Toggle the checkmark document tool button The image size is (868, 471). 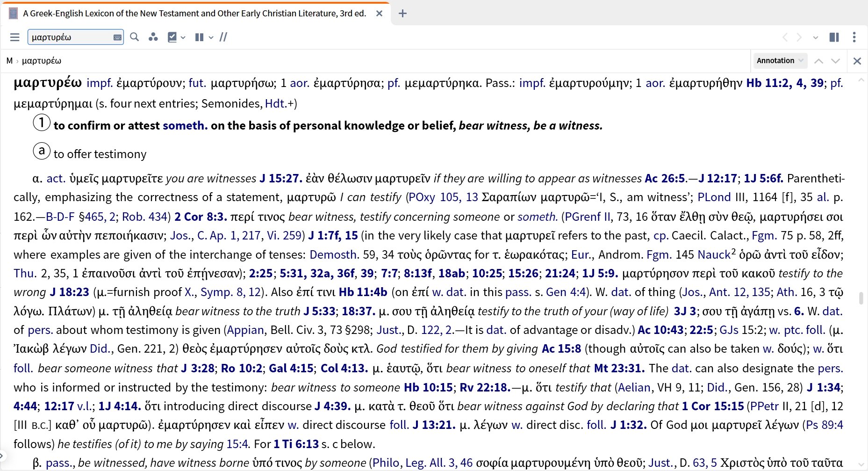click(172, 37)
